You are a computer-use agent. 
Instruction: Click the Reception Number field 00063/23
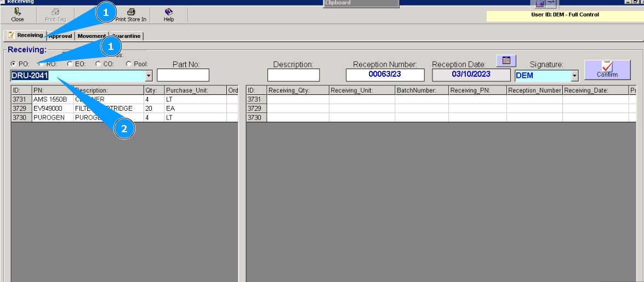coord(385,75)
